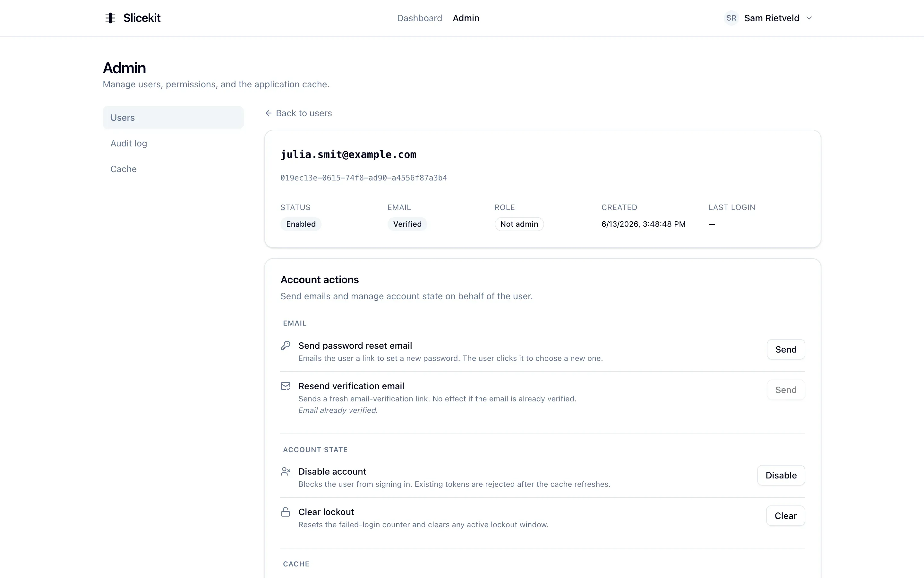Click the ROLE column label

[505, 207]
